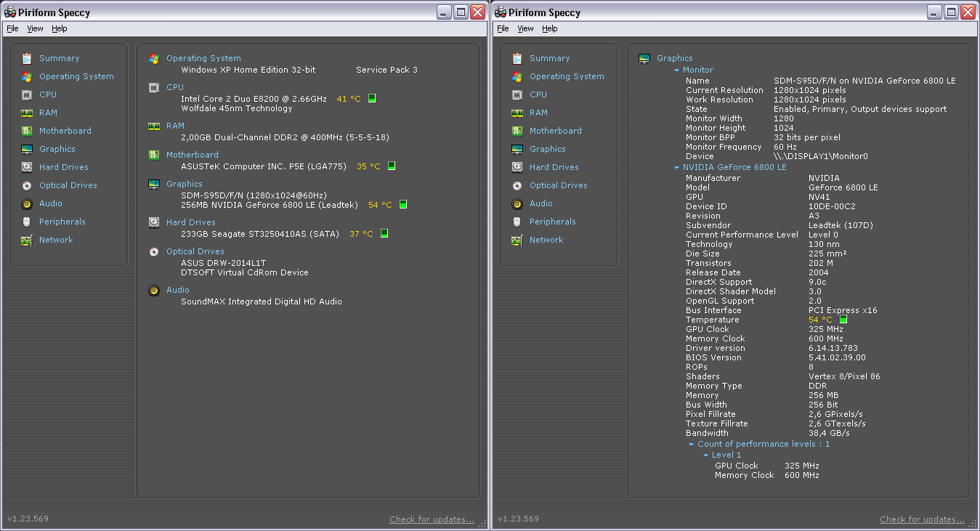Open Graphics heading link in summary panel
Image resolution: width=980 pixels, height=531 pixels.
(x=185, y=184)
